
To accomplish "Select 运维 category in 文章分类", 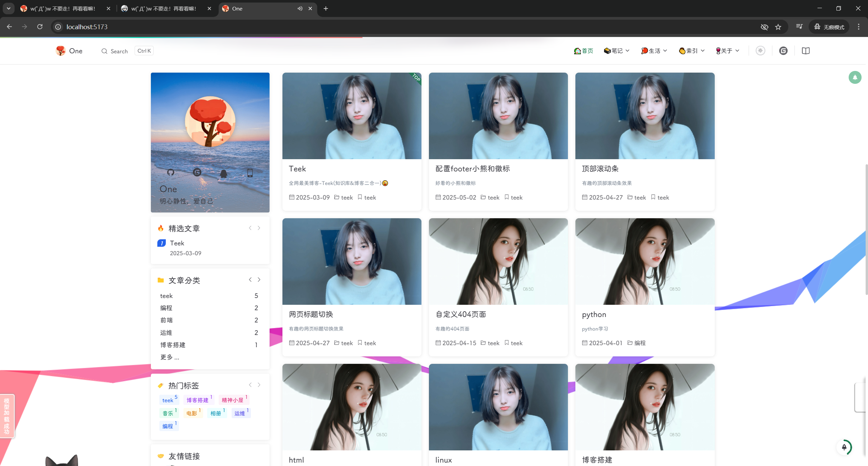I will click(209, 333).
